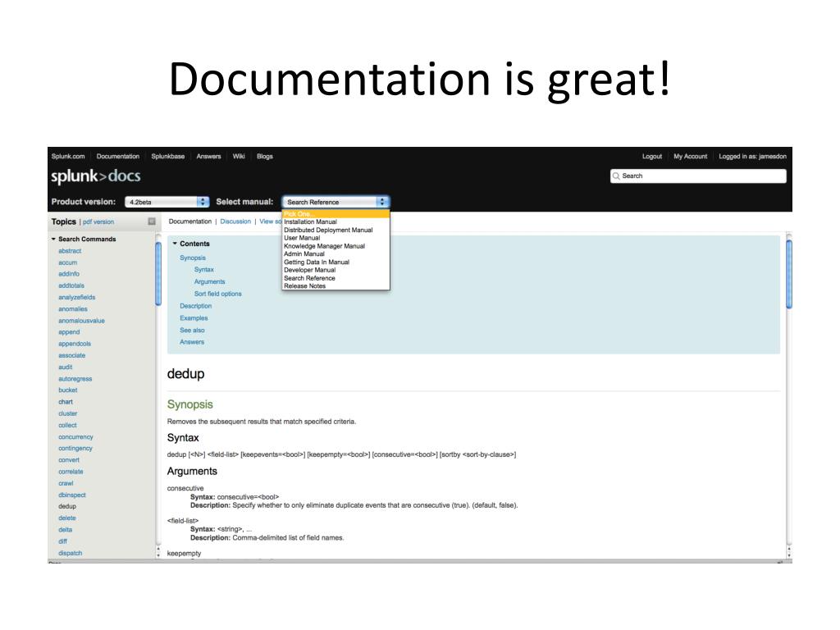Click the Topics panel scrollbar thumb
Image resolution: width=840 pixels, height=630 pixels.
[x=158, y=274]
